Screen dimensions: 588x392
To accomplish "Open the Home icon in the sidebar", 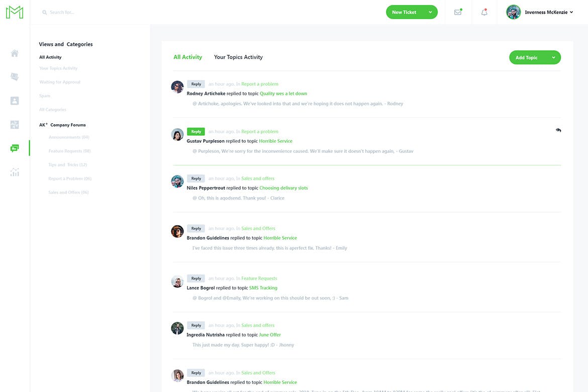I will click(x=15, y=53).
